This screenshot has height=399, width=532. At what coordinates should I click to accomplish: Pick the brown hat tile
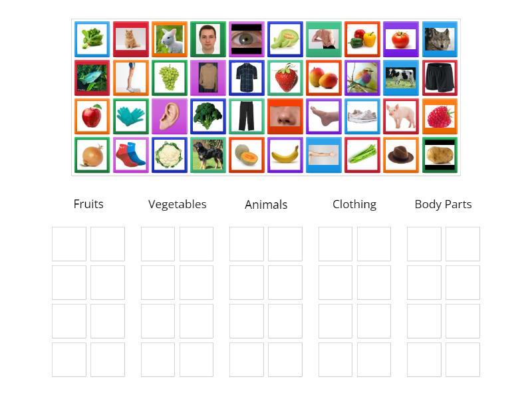401,155
